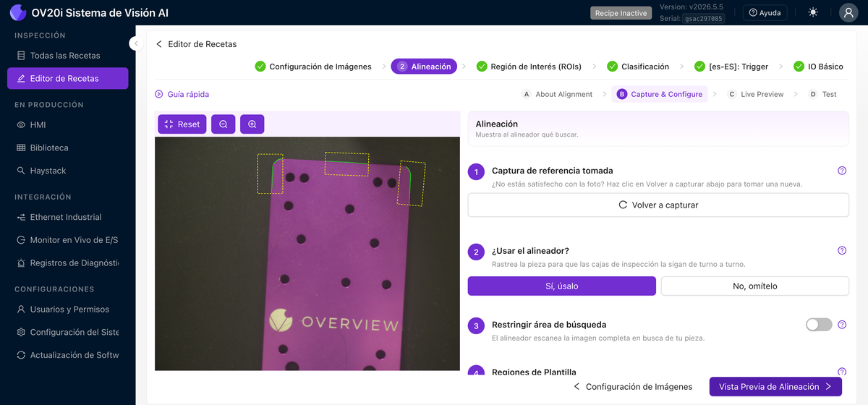Select the top-center yellow template region box

[346, 163]
